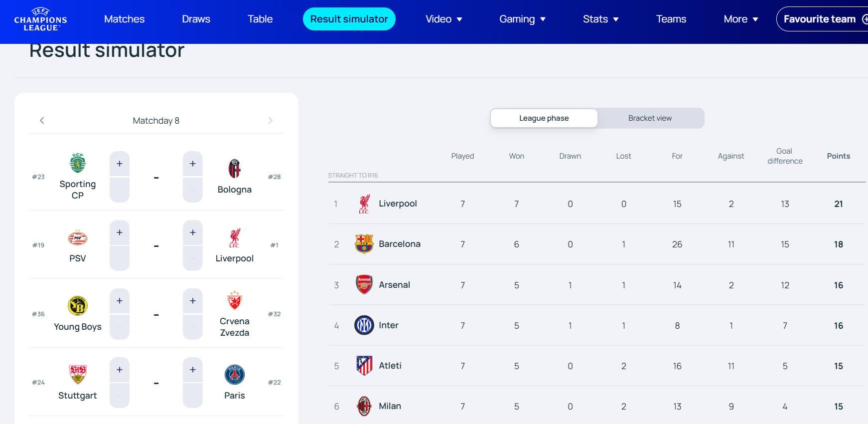Increment Liverpool's score with the plus stepper
This screenshot has width=868, height=424.
click(193, 232)
